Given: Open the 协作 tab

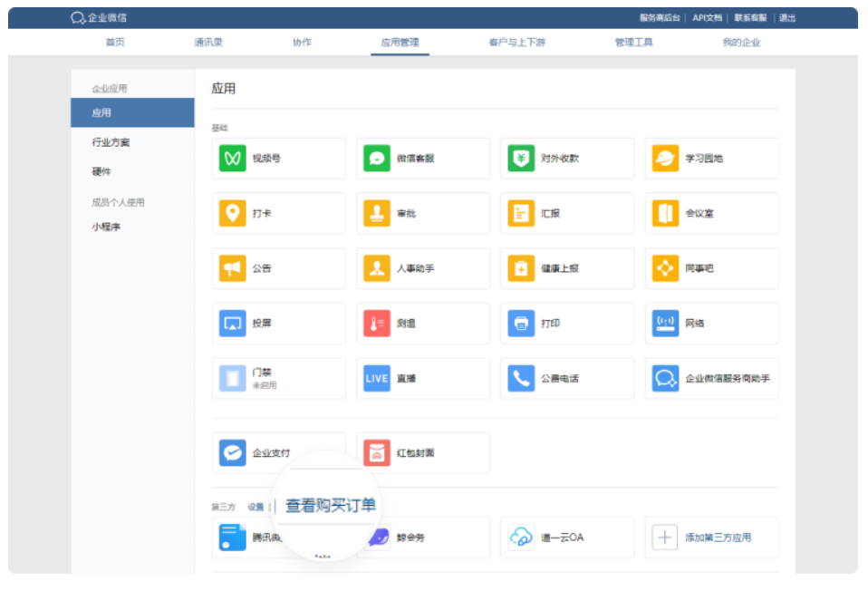Looking at the screenshot, I should coord(303,42).
